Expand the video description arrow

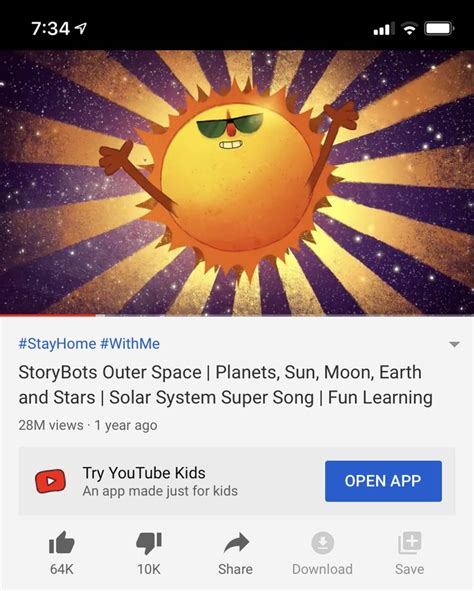click(x=454, y=344)
